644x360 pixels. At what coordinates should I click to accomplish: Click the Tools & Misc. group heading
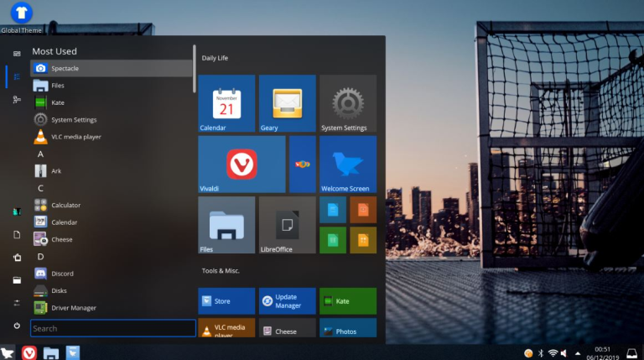221,271
